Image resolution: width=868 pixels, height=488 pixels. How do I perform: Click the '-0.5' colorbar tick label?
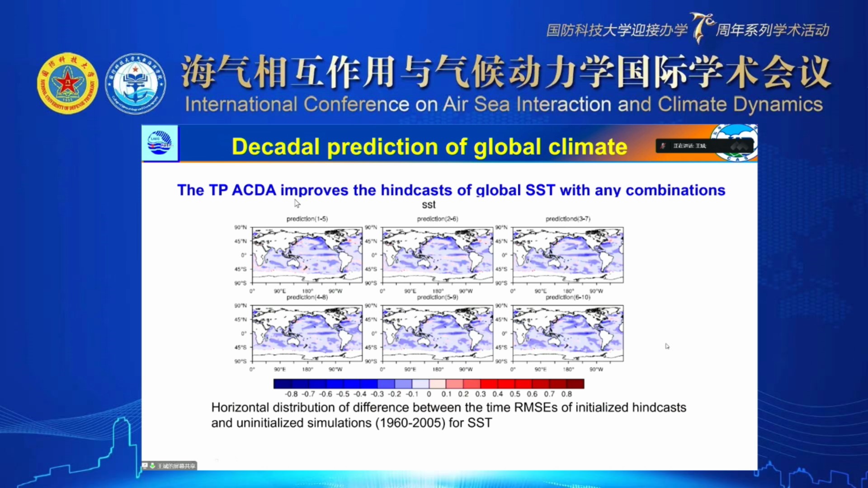[343, 394]
